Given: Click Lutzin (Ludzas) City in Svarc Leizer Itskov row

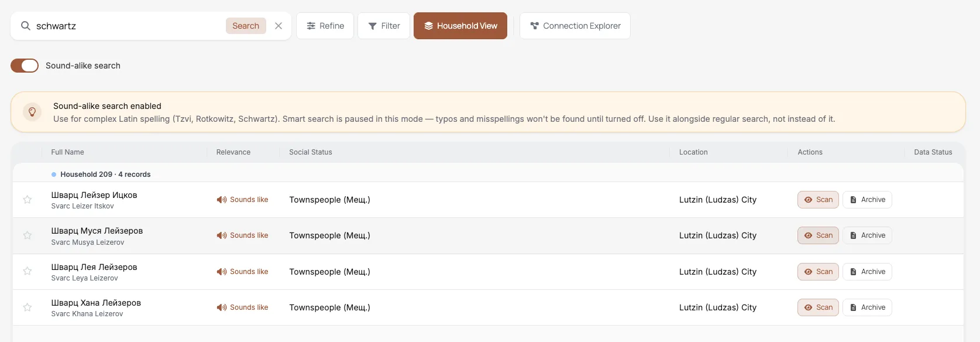Looking at the screenshot, I should pos(718,200).
